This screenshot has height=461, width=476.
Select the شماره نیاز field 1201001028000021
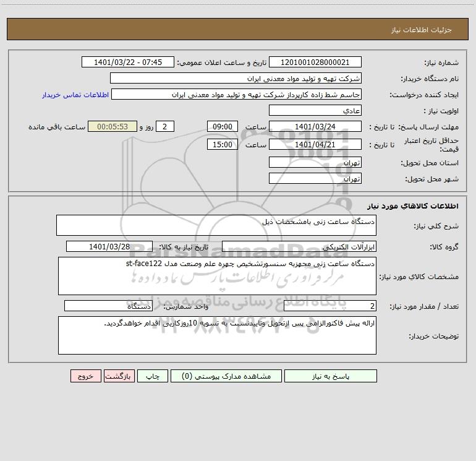click(315, 62)
